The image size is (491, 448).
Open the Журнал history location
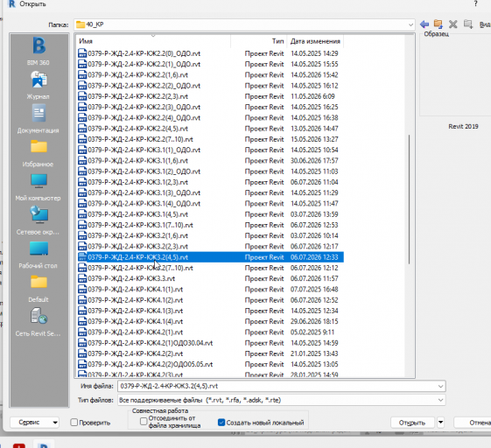39,85
